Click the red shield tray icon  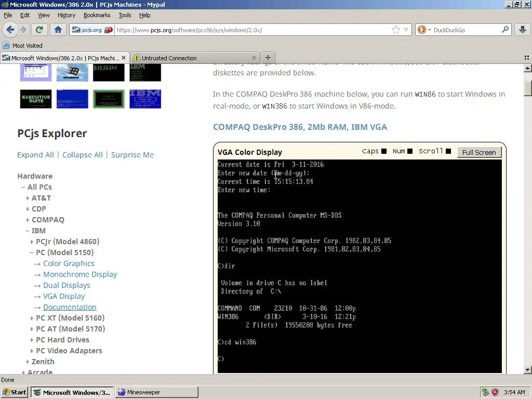[x=495, y=392]
